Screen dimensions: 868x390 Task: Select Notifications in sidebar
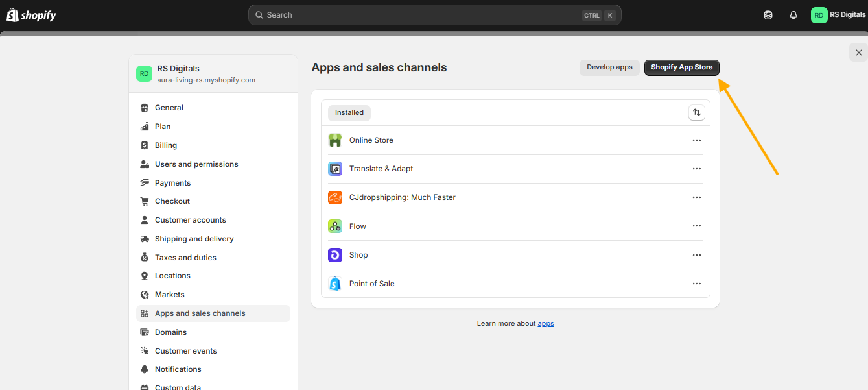pyautogui.click(x=213, y=369)
